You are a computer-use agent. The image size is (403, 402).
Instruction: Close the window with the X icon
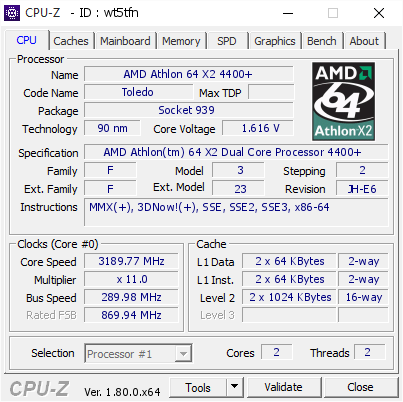(x=379, y=13)
